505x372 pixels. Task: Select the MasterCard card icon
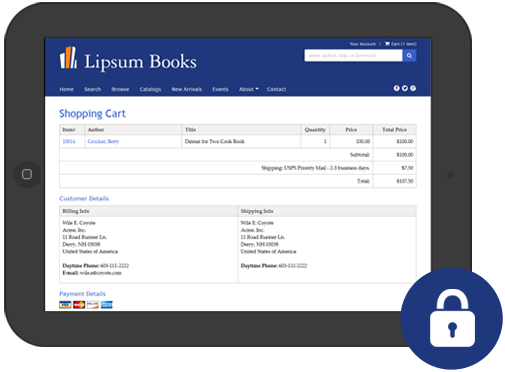(79, 305)
